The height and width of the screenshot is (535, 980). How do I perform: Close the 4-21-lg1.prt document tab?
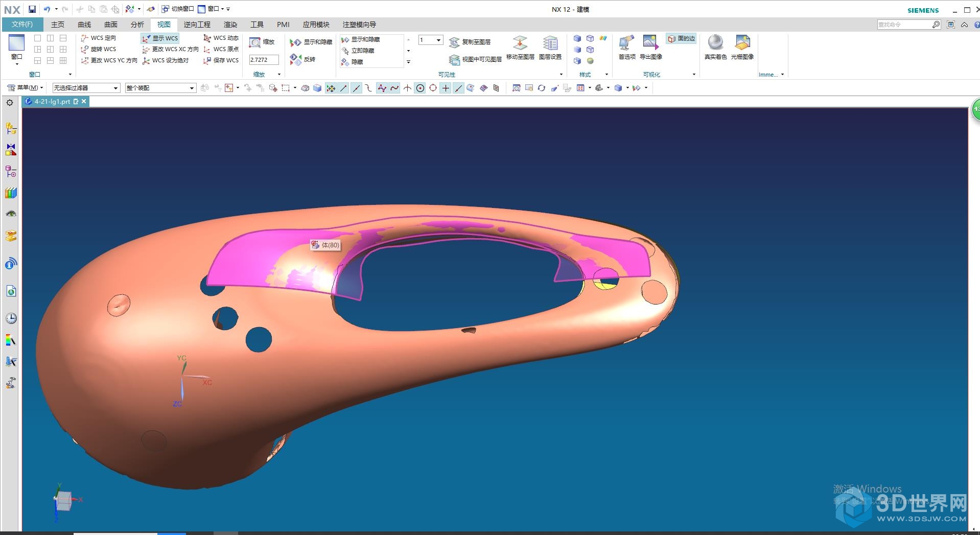(x=84, y=102)
